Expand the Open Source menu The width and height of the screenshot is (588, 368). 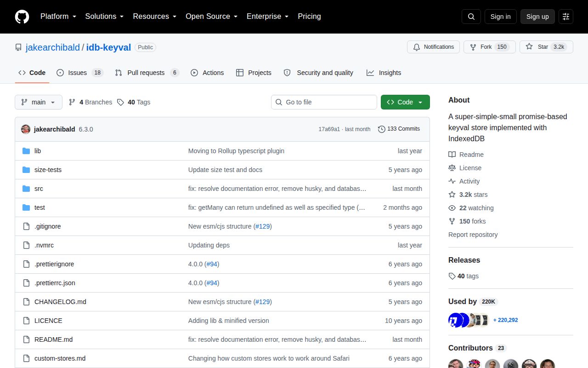pos(211,17)
